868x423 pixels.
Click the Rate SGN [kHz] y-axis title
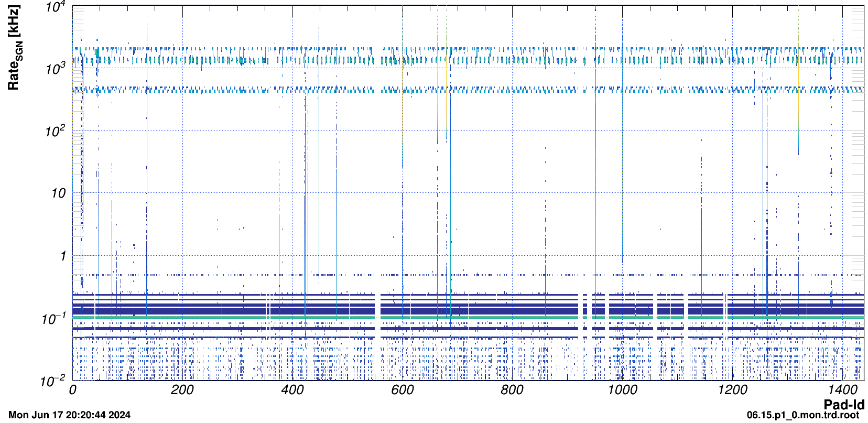[14, 48]
